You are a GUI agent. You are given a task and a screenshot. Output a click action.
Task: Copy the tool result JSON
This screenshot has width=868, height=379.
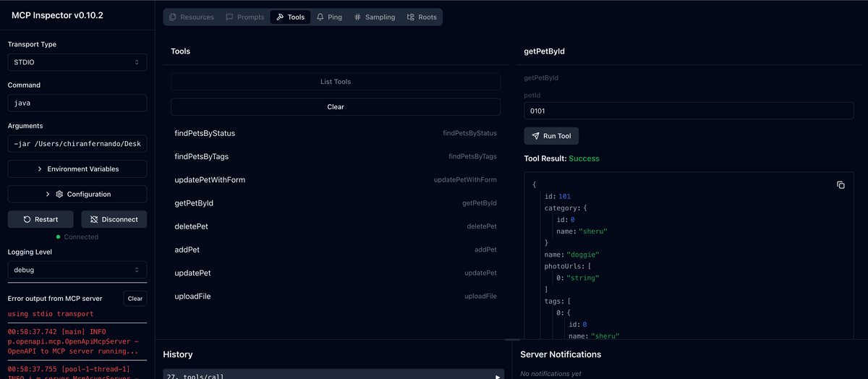click(841, 185)
